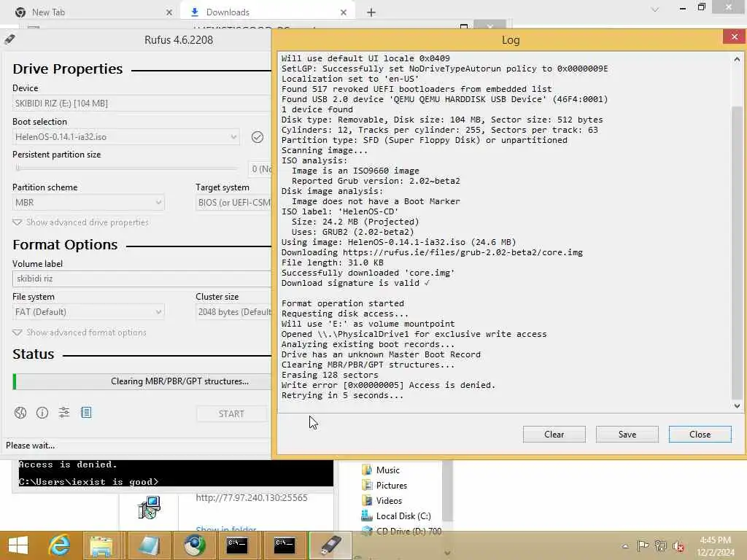Screen dimensions: 747x560
Task: Open the Cluster size dropdown
Action: point(233,312)
